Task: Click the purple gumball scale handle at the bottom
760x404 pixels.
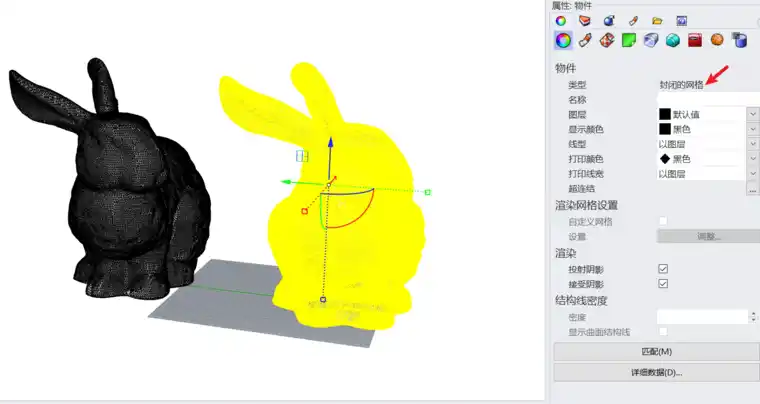Action: pyautogui.click(x=323, y=300)
